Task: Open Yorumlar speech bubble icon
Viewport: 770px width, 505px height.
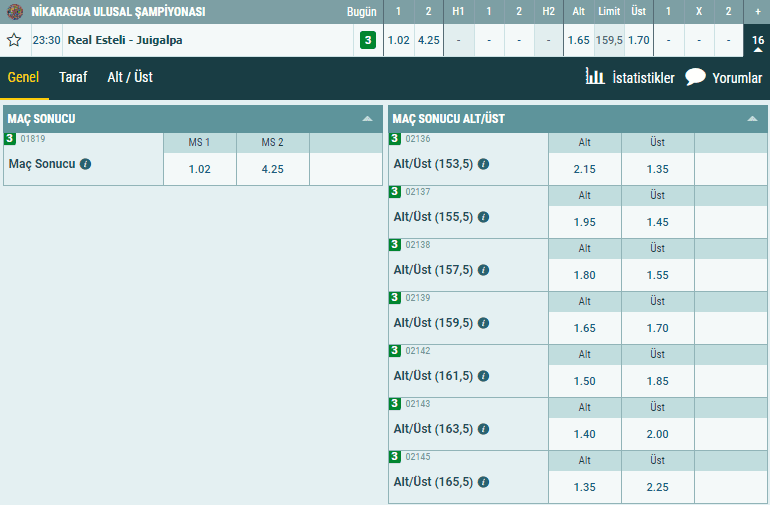Action: coord(695,77)
